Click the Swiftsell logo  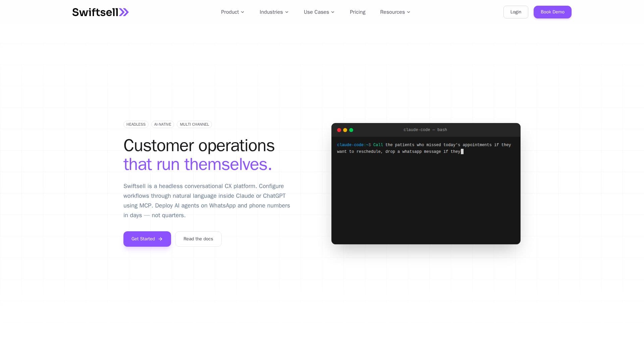pos(100,12)
